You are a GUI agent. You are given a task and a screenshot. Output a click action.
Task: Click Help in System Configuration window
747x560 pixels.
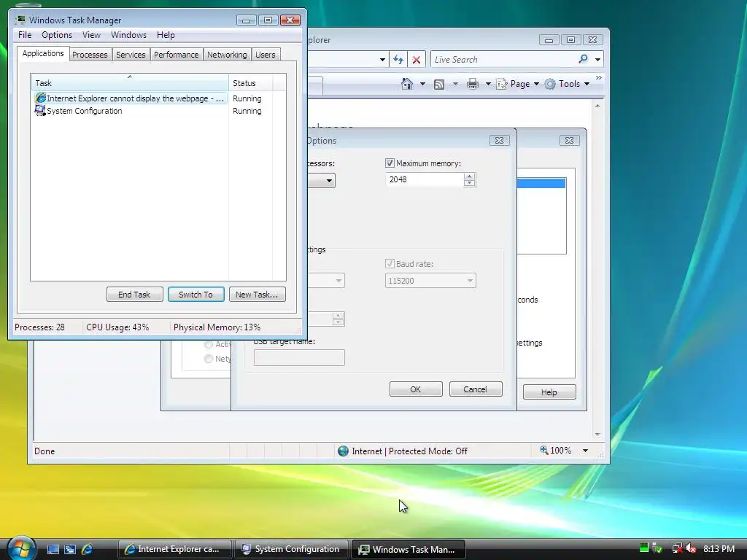click(x=549, y=392)
